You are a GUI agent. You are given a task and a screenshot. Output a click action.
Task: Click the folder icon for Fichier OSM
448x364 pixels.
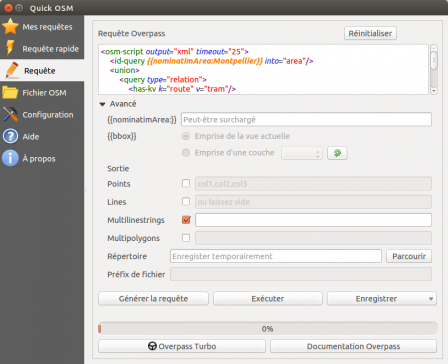click(x=10, y=92)
